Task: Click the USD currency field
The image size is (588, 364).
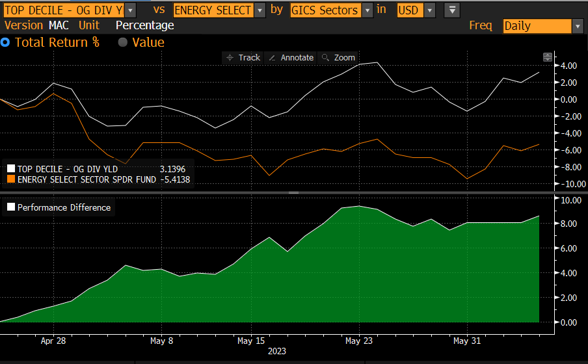Action: tap(410, 10)
